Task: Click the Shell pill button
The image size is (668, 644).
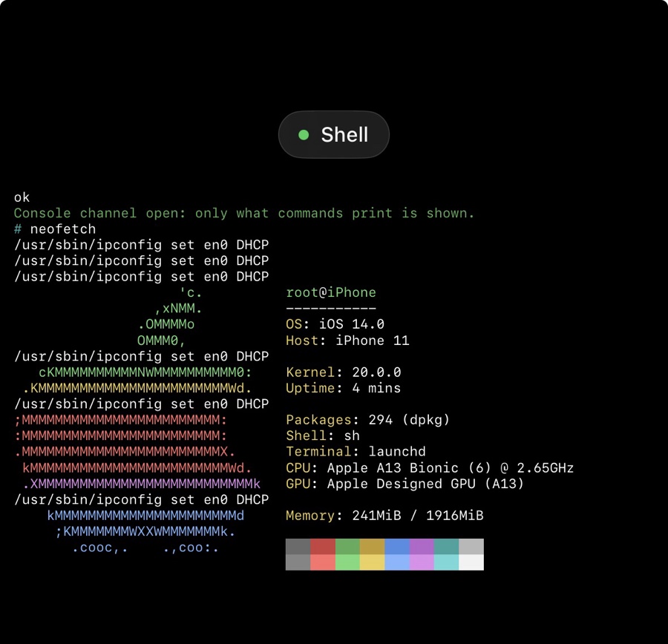Action: (x=333, y=134)
